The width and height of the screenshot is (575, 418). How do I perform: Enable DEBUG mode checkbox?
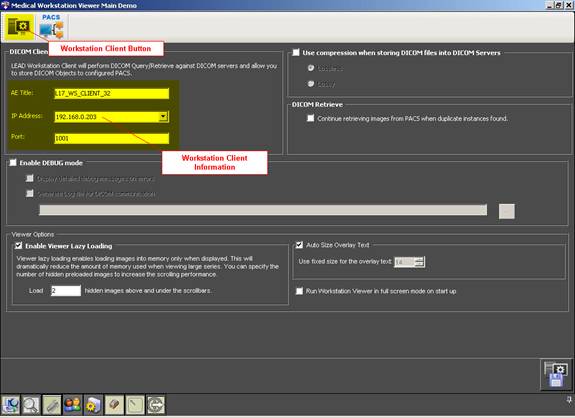point(13,162)
